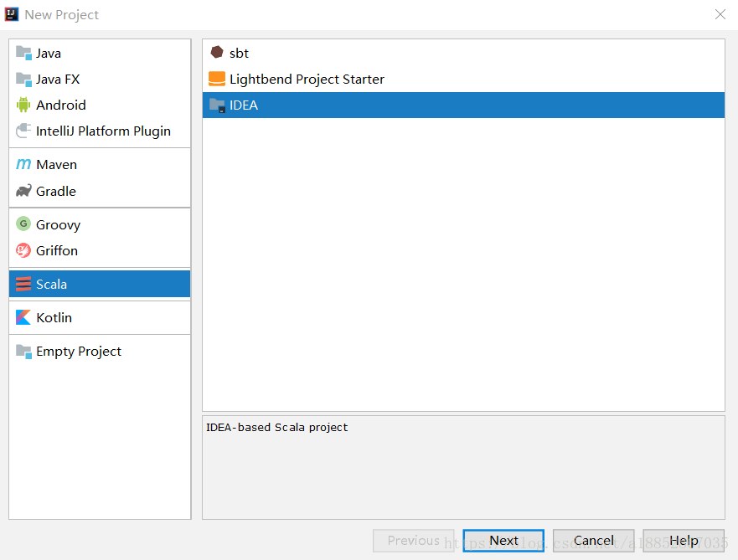The image size is (738, 560).
Task: Click the Lightbend orange icon
Action: tap(216, 79)
